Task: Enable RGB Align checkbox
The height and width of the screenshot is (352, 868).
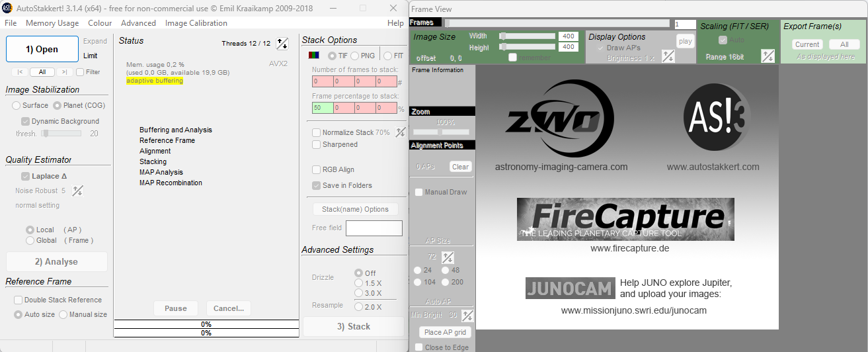Action: (317, 169)
